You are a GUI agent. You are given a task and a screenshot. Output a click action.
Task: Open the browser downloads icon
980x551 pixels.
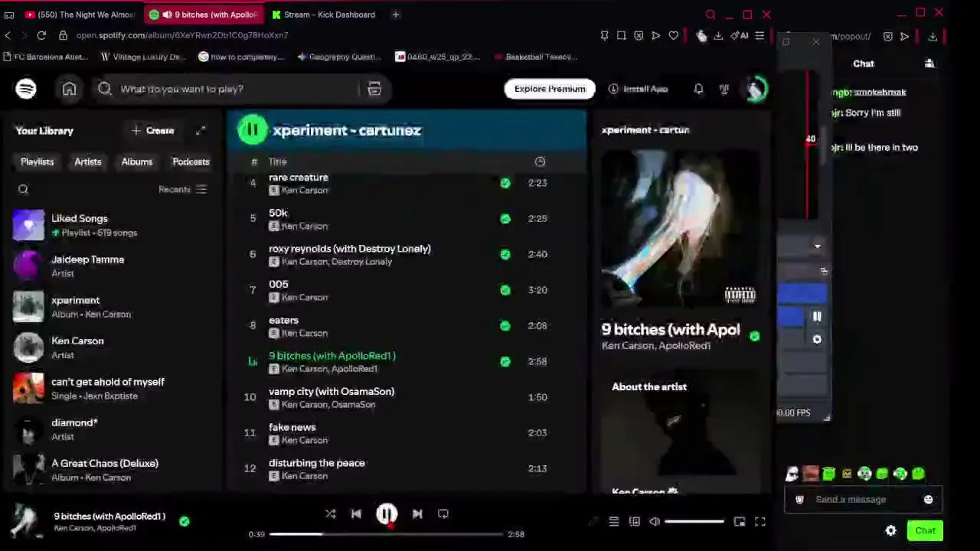pos(718,35)
